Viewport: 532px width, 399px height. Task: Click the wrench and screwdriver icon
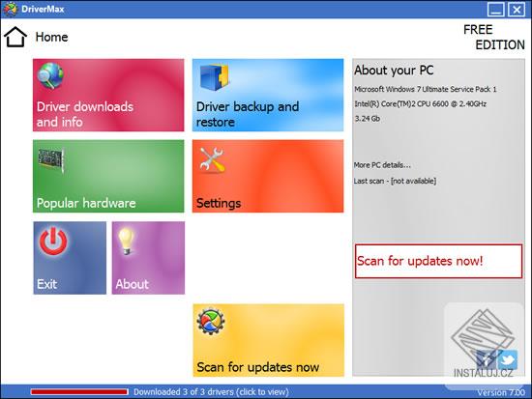(x=212, y=159)
